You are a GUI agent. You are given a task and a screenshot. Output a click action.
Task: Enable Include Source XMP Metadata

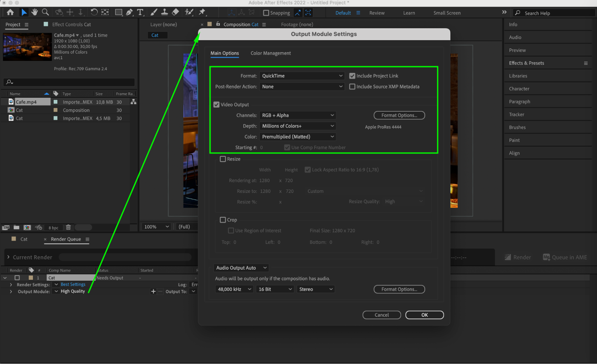pyautogui.click(x=352, y=87)
